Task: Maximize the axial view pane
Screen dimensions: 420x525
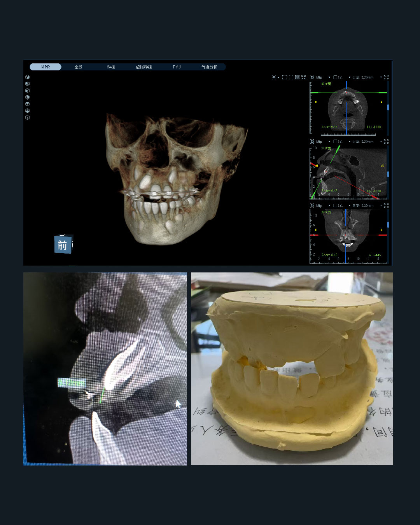Action: [x=386, y=77]
